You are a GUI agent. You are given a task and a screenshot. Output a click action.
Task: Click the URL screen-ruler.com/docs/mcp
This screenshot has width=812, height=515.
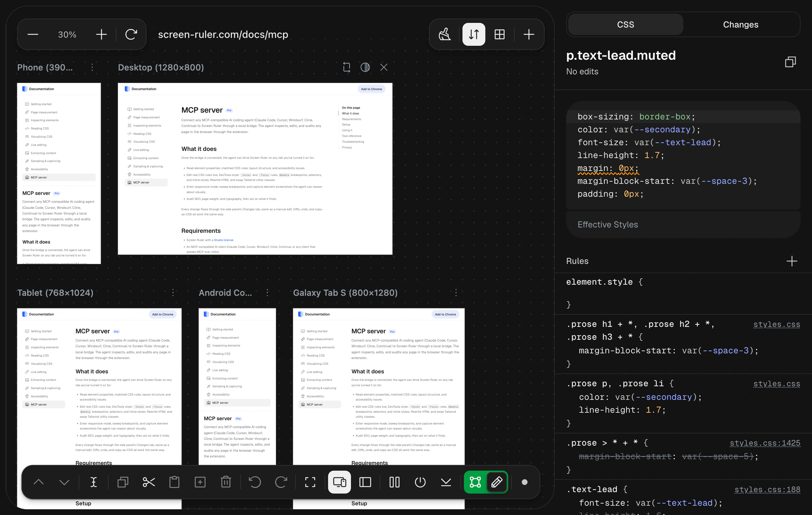[223, 35]
